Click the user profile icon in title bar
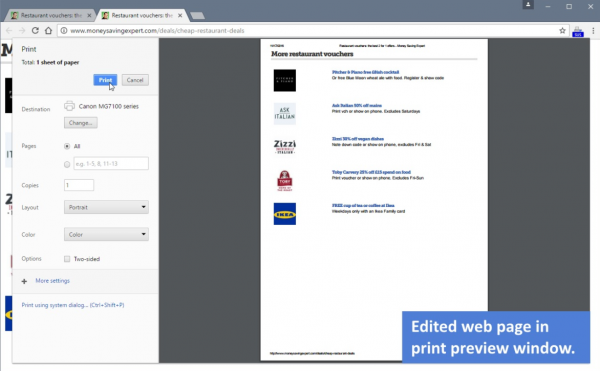The image size is (600, 371). tap(528, 5)
